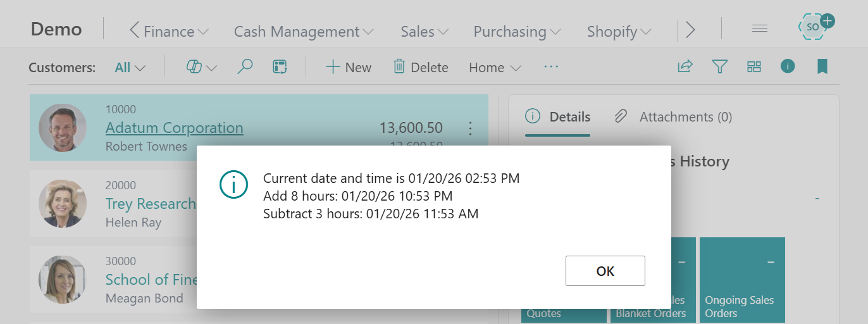Screen dimensions: 868x324
Task: Click the Robert Townes contact photo
Action: click(63, 128)
